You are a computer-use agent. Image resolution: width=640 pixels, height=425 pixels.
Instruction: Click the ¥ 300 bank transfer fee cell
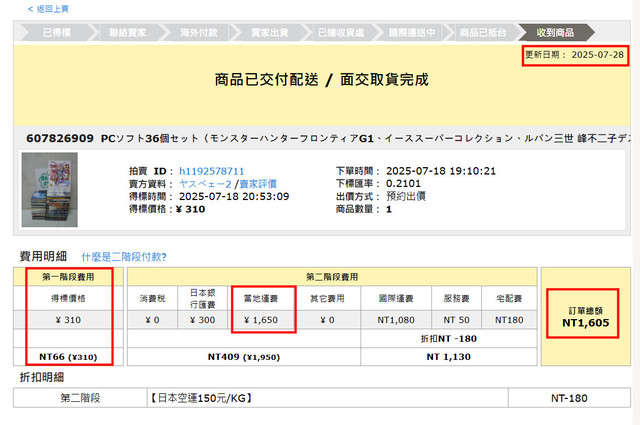[x=202, y=320]
